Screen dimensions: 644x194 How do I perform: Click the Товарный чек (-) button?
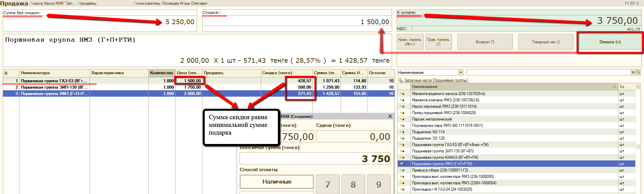click(x=546, y=42)
